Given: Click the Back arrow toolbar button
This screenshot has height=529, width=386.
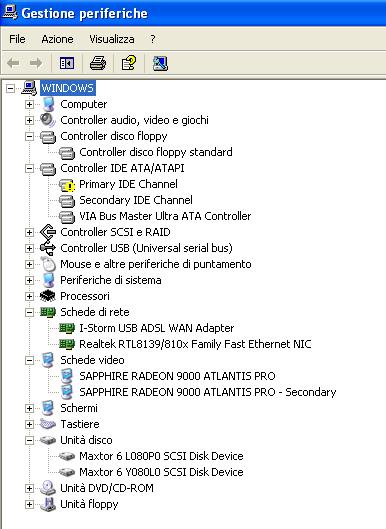Looking at the screenshot, I should coord(13,63).
